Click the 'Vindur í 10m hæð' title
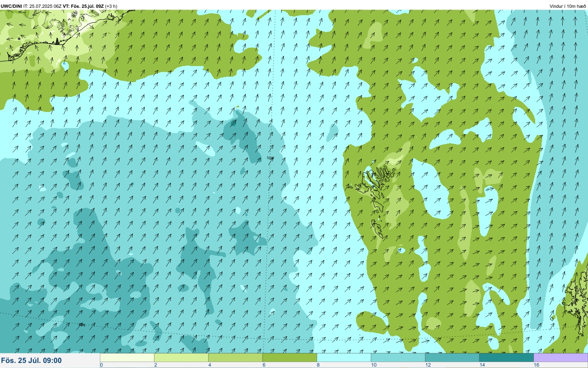Viewport: 588px width, 368px height. click(x=567, y=6)
